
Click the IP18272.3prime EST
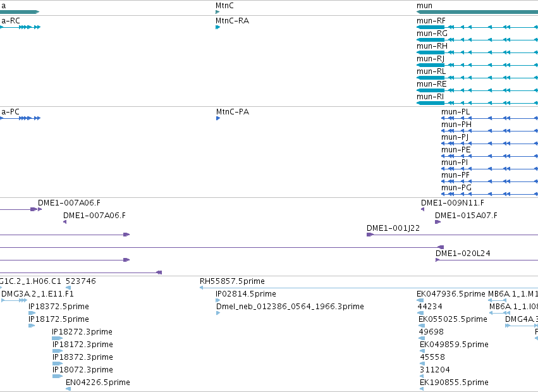58,338
